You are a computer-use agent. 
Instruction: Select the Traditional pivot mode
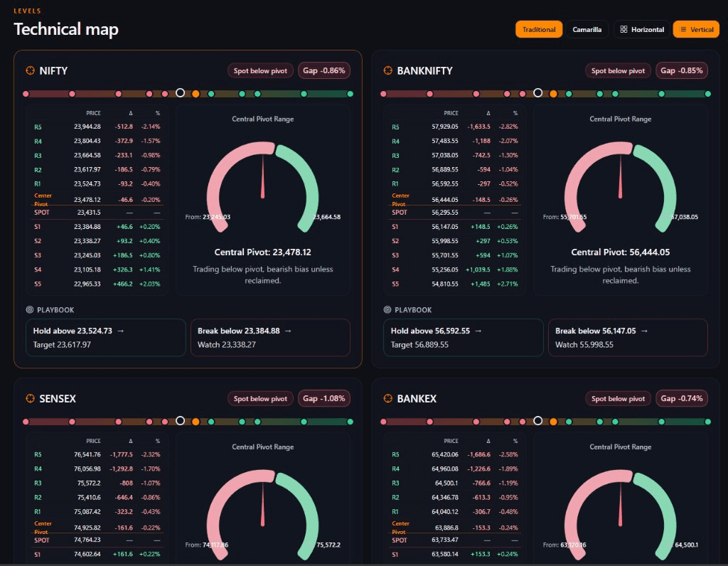(x=539, y=29)
